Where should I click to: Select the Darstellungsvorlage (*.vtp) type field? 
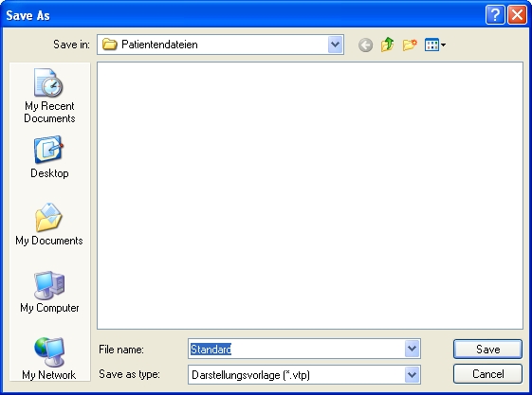296,375
